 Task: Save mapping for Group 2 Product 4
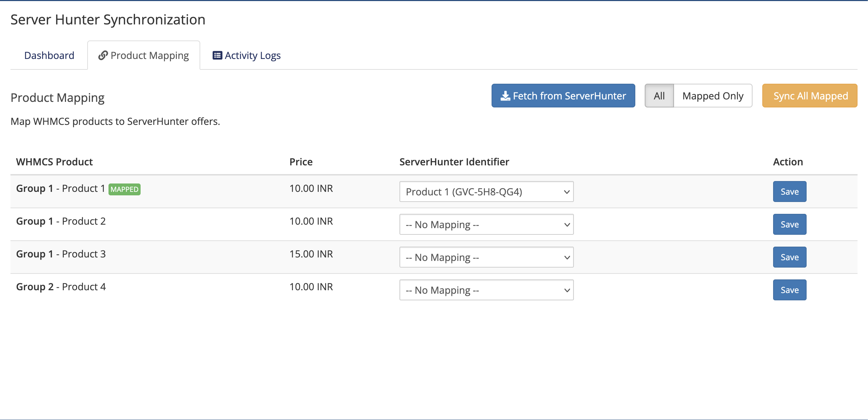click(790, 290)
